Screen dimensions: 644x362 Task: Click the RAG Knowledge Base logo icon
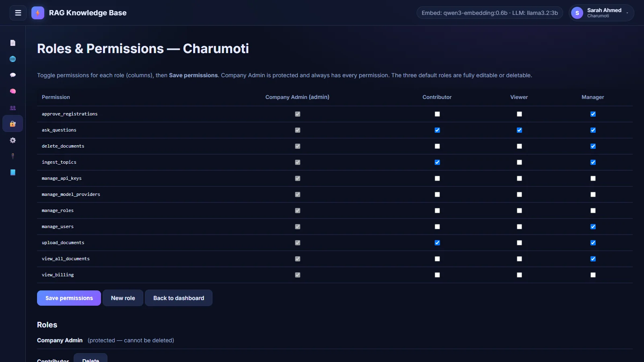pos(38,13)
